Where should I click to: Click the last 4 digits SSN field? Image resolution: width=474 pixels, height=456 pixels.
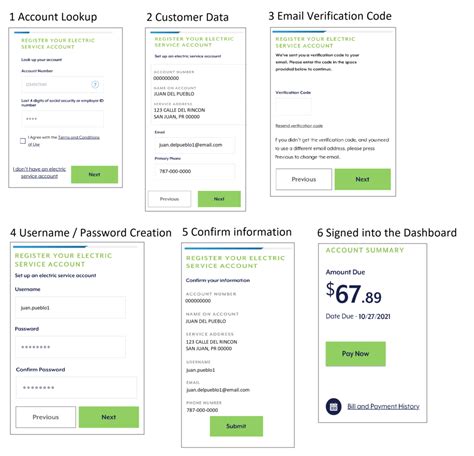62,119
